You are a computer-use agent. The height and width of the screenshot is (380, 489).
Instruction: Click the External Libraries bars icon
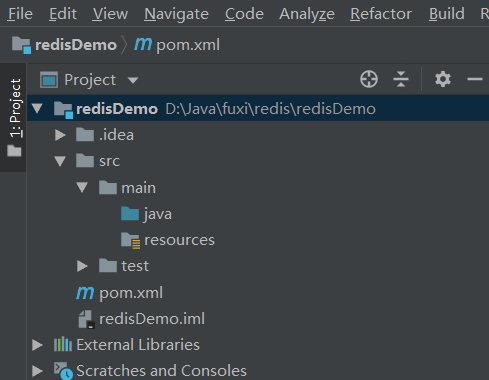[63, 345]
